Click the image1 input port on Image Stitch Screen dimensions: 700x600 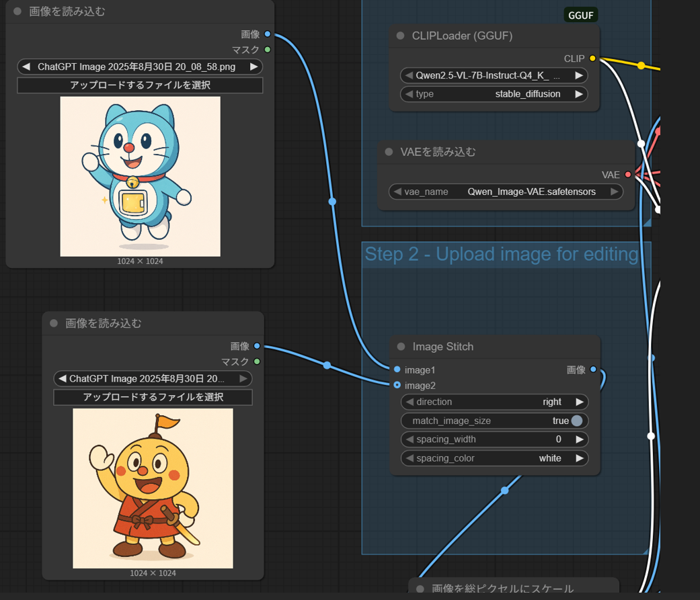pos(397,370)
